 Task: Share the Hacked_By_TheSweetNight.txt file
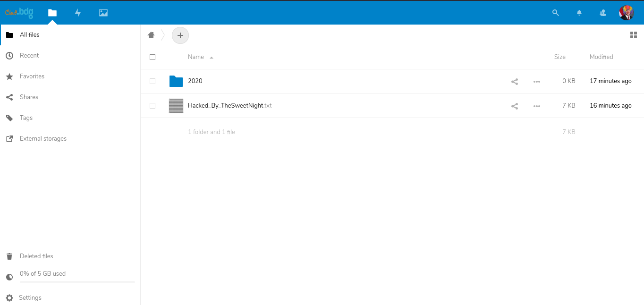tap(515, 106)
